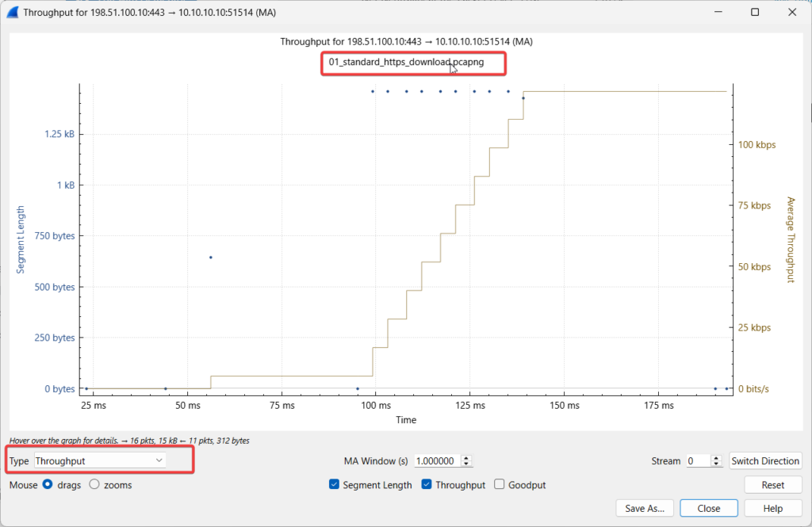Select the drags mouse mode
812x527 pixels.
(x=48, y=485)
